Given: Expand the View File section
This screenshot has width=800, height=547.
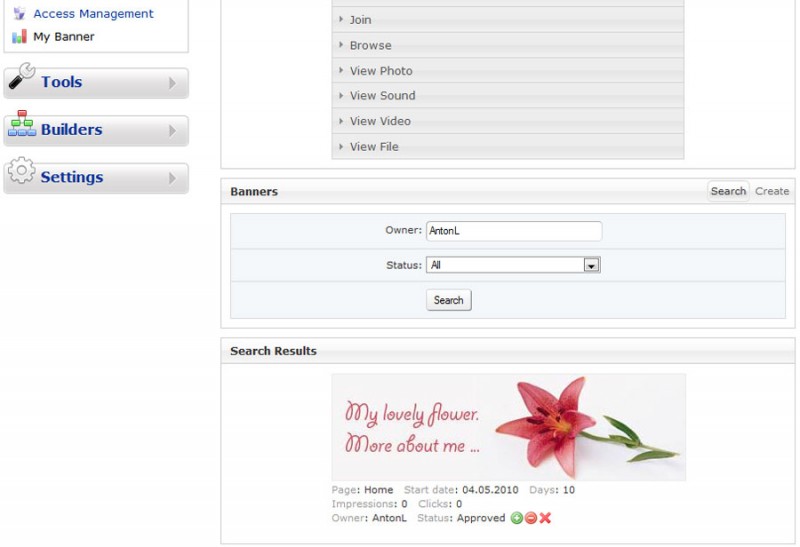Looking at the screenshot, I should [x=508, y=146].
